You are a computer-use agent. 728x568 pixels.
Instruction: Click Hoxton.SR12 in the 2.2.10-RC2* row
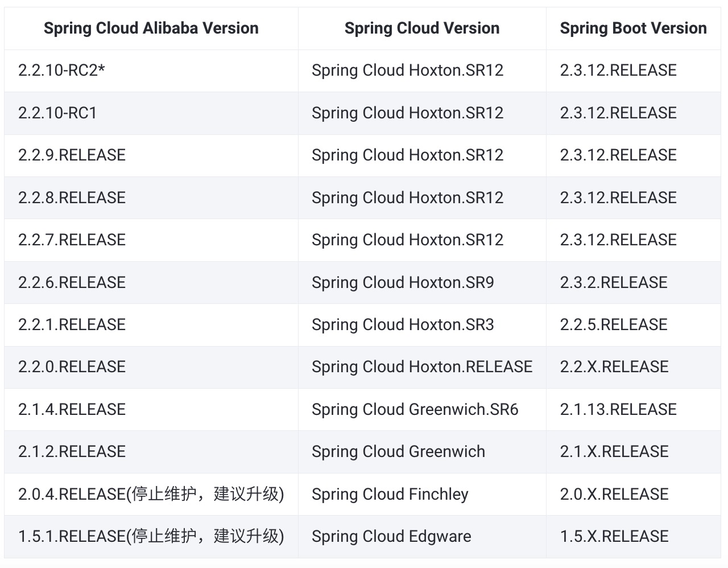tap(456, 71)
